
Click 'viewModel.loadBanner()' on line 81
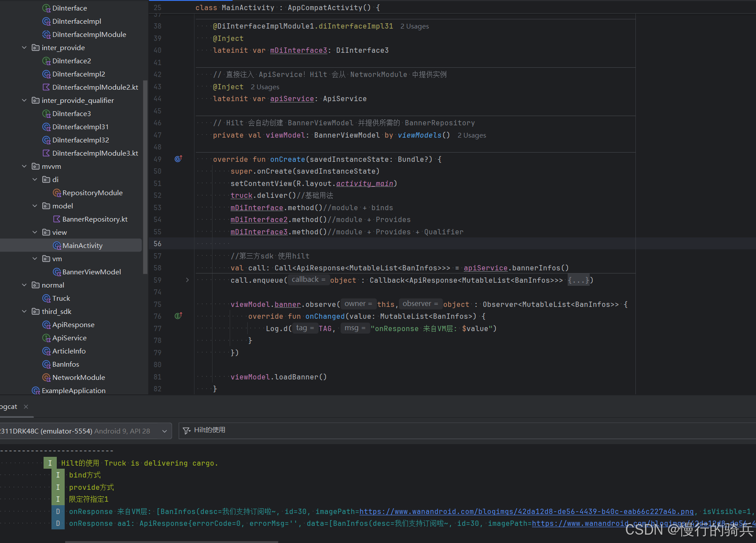(x=279, y=377)
